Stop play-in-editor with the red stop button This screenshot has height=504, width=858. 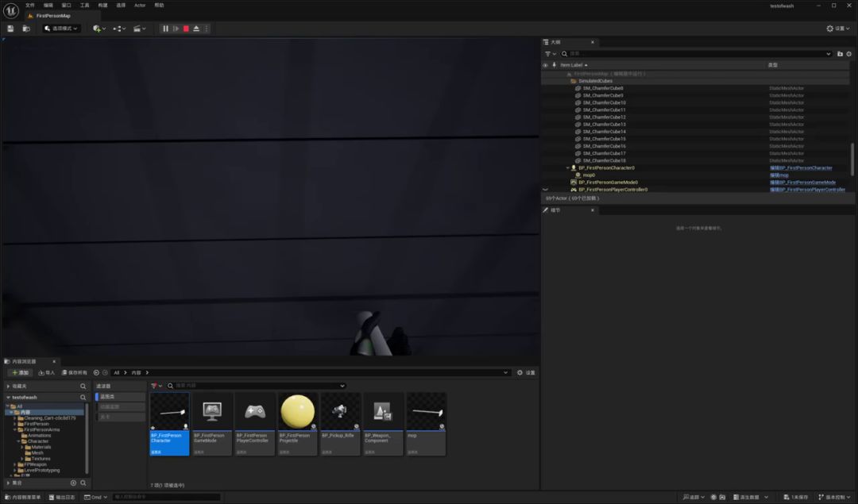click(x=186, y=29)
